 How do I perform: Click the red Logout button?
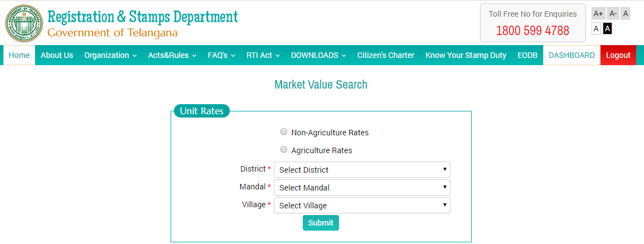click(x=618, y=55)
